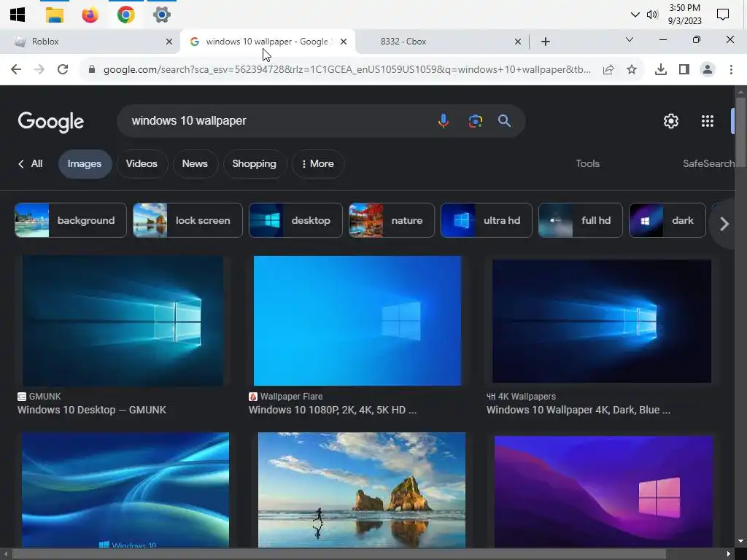Filter by dark chip
Image resolution: width=747 pixels, height=560 pixels.
tap(667, 220)
